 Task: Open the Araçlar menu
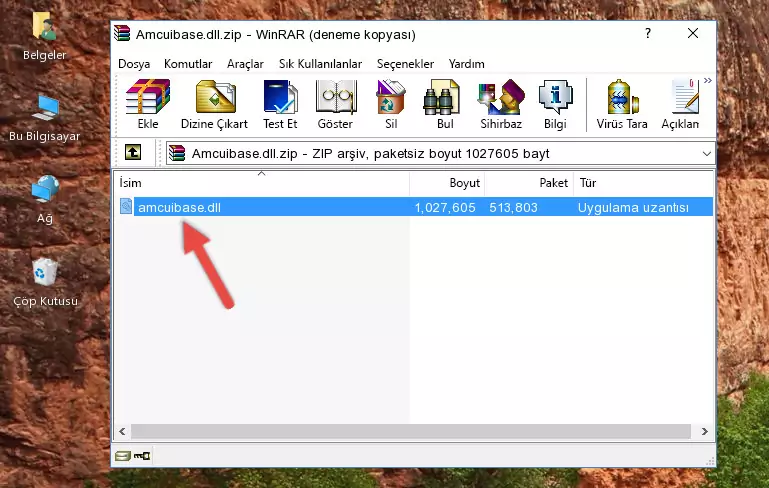(245, 64)
